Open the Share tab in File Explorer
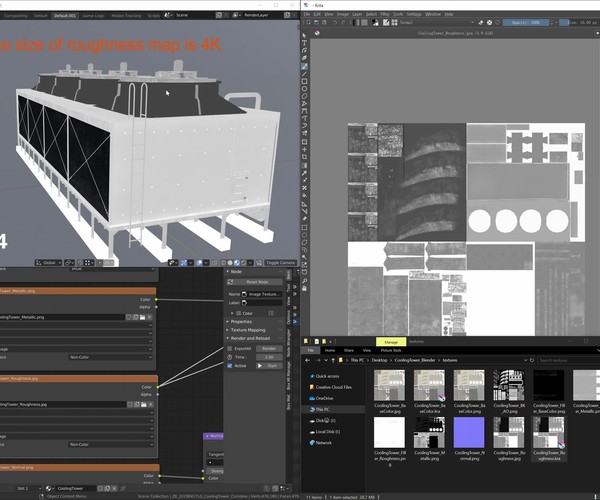The height and width of the screenshot is (500, 600). coord(349,350)
